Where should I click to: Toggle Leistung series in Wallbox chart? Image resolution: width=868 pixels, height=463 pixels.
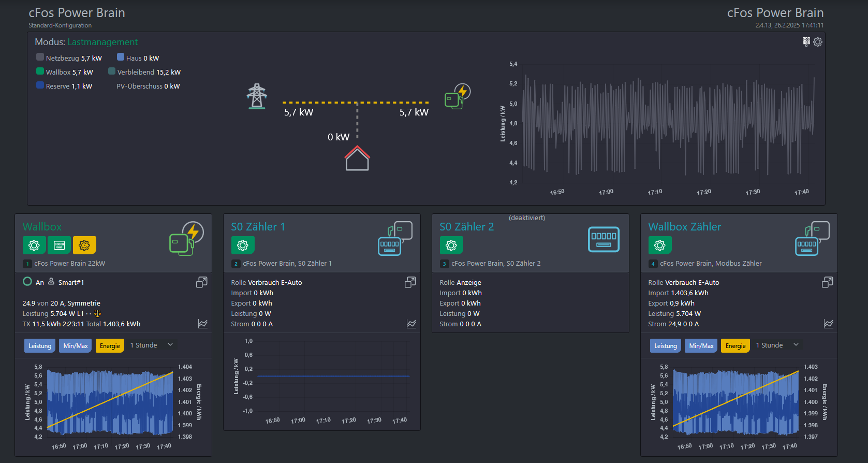[x=40, y=345]
